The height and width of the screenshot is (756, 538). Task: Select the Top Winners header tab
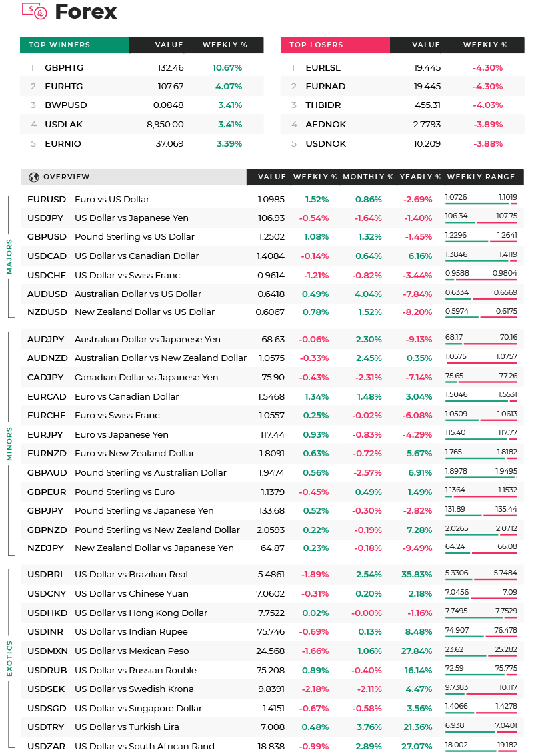tap(74, 45)
